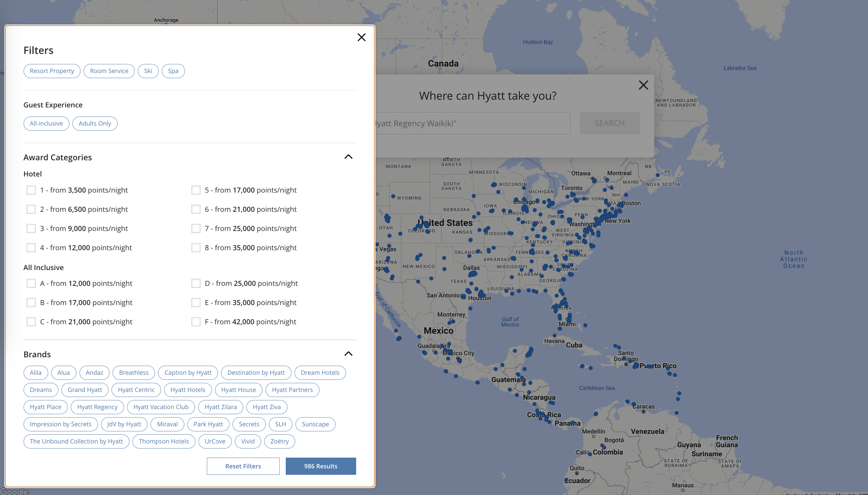This screenshot has height=495, width=868.
Task: Select the Secrets brand chip
Action: pyautogui.click(x=249, y=424)
